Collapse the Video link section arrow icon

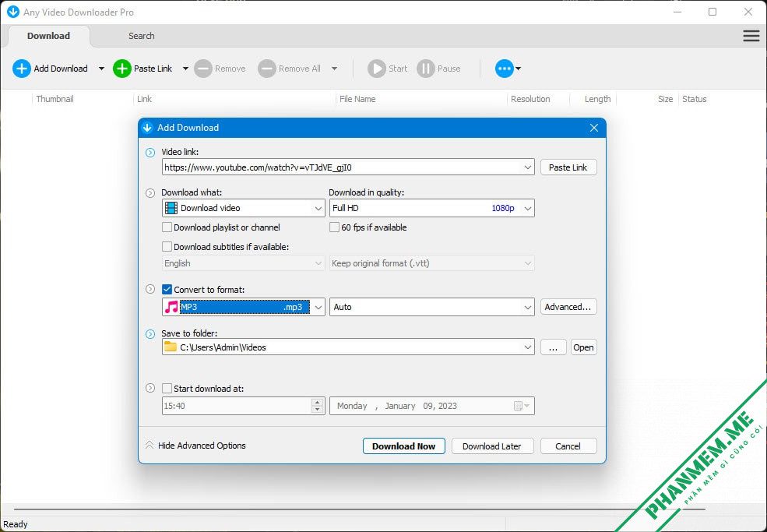tap(150, 153)
